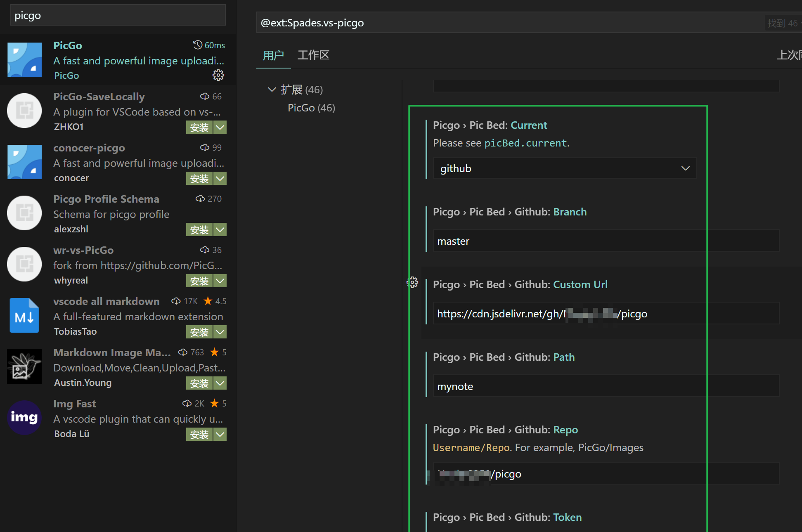Click the Github Branch master input field

click(x=606, y=241)
